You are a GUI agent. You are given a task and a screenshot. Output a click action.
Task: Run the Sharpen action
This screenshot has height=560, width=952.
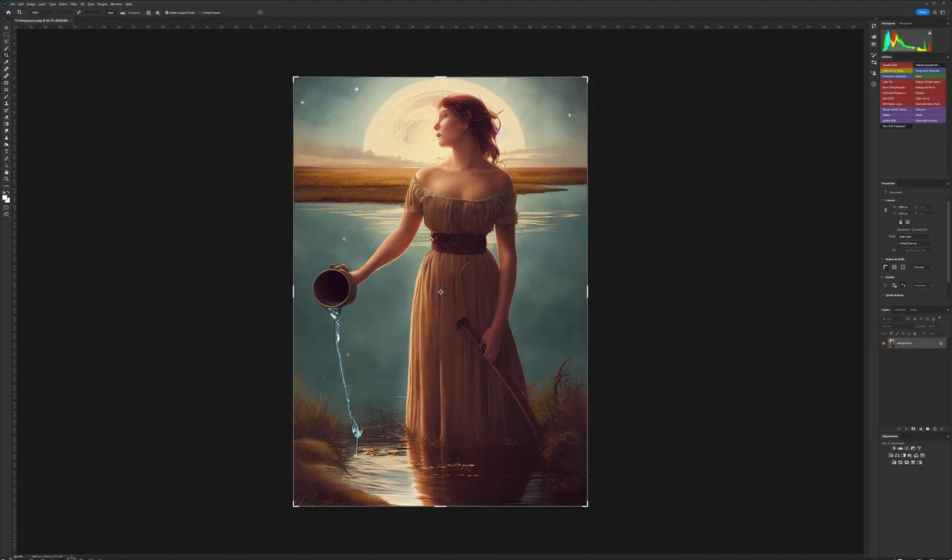click(930, 109)
